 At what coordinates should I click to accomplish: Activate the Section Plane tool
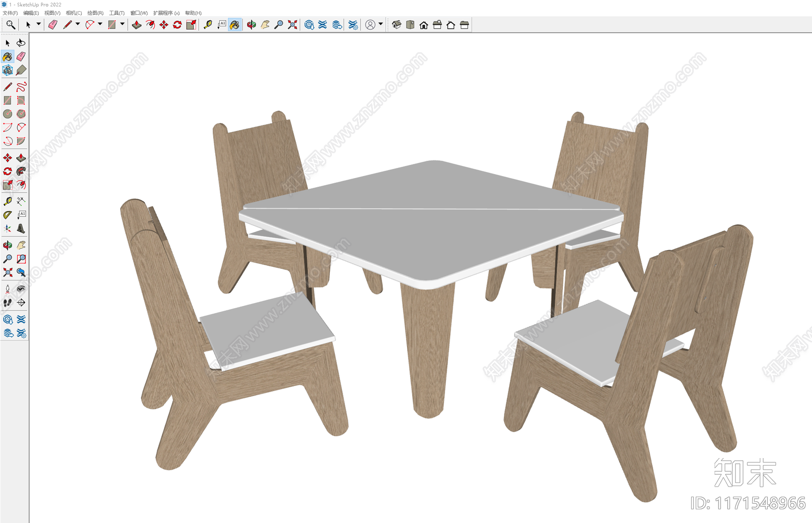(x=21, y=303)
